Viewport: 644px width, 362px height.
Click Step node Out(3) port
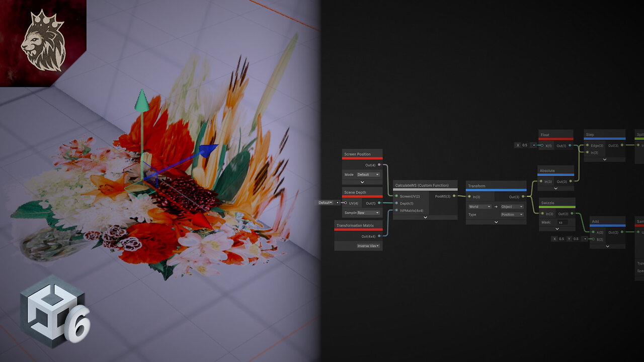pos(622,145)
